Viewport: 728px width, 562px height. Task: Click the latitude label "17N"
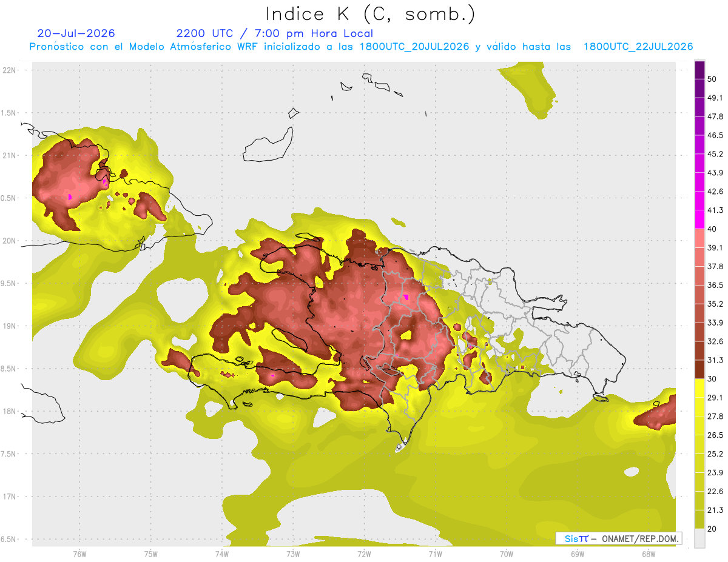pyautogui.click(x=10, y=497)
